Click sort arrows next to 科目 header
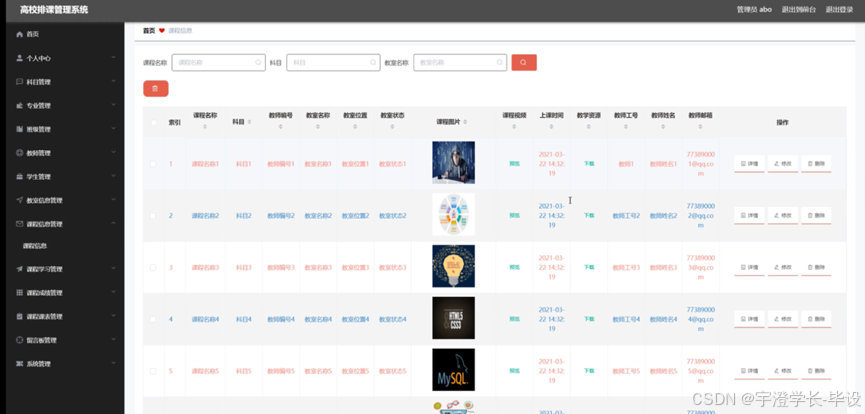 point(249,122)
